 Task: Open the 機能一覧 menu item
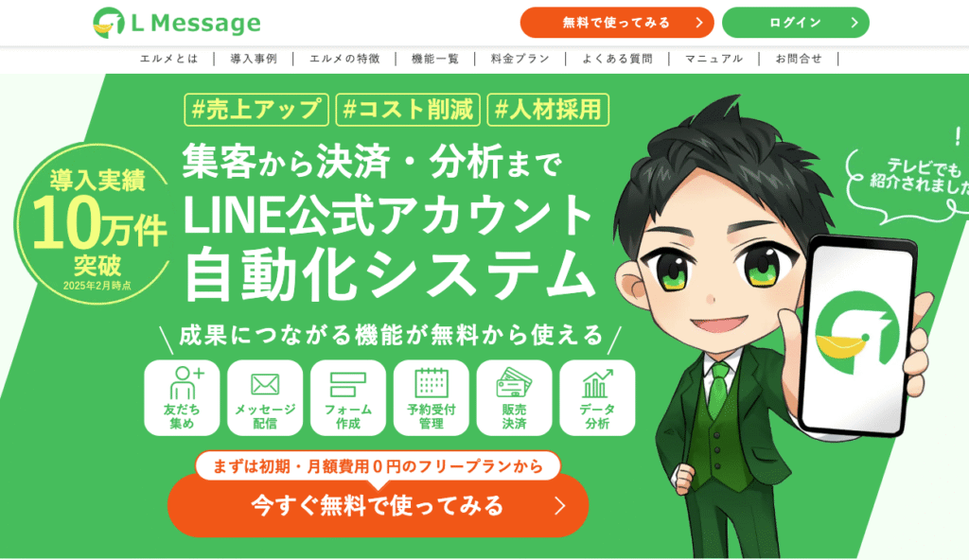[435, 59]
